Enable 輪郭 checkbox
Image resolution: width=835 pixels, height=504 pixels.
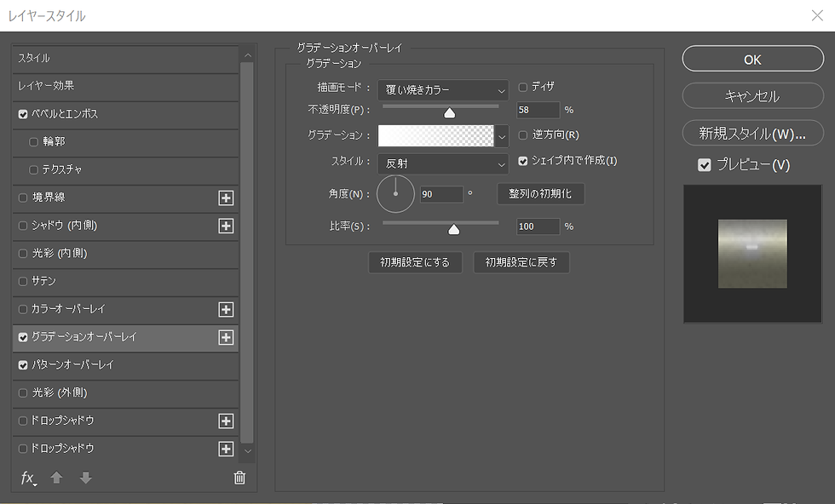33,142
